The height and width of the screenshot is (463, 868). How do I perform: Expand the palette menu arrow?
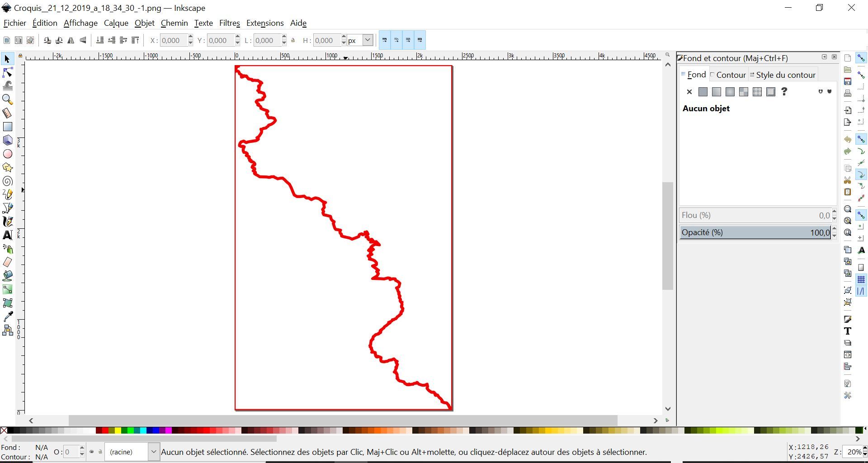[x=865, y=429]
